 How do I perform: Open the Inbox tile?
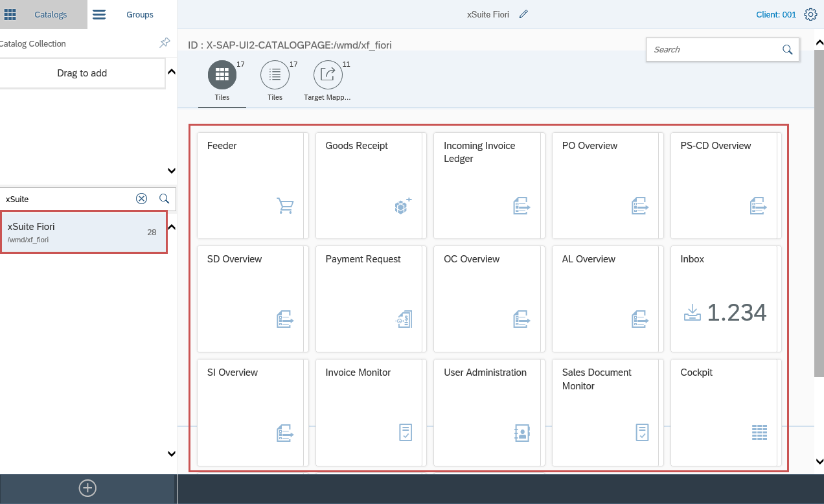(x=726, y=299)
